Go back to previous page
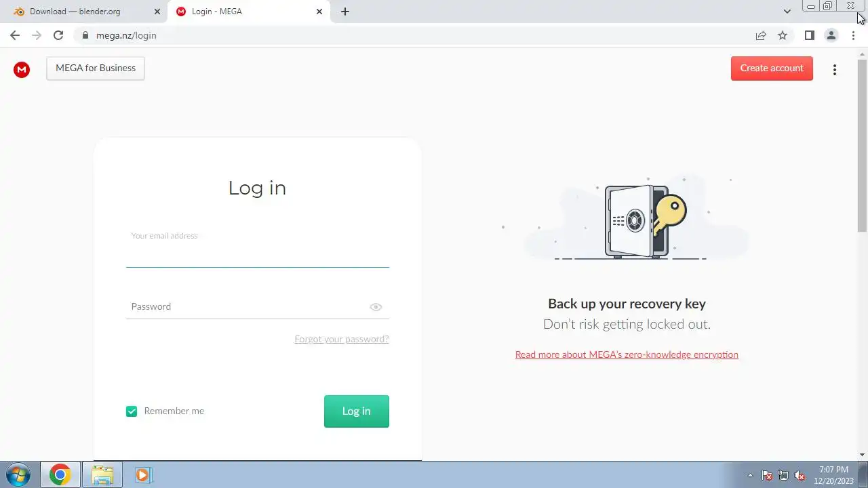 tap(15, 35)
